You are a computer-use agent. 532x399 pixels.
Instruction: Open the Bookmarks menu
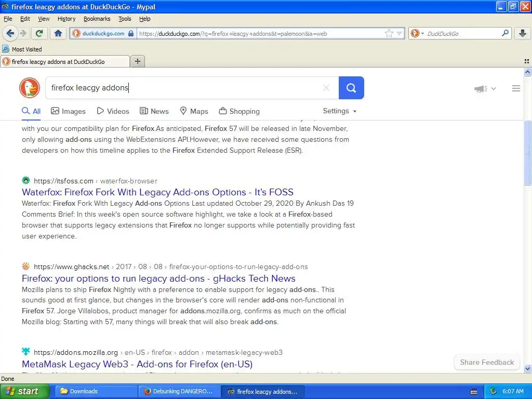97,19
